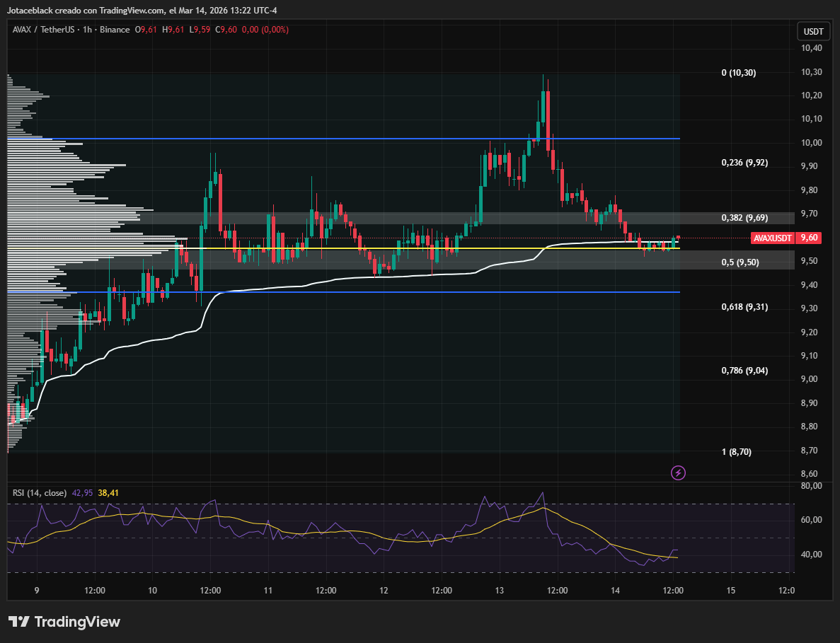
Task: Click the purple lightning bolt icon
Action: tap(678, 473)
